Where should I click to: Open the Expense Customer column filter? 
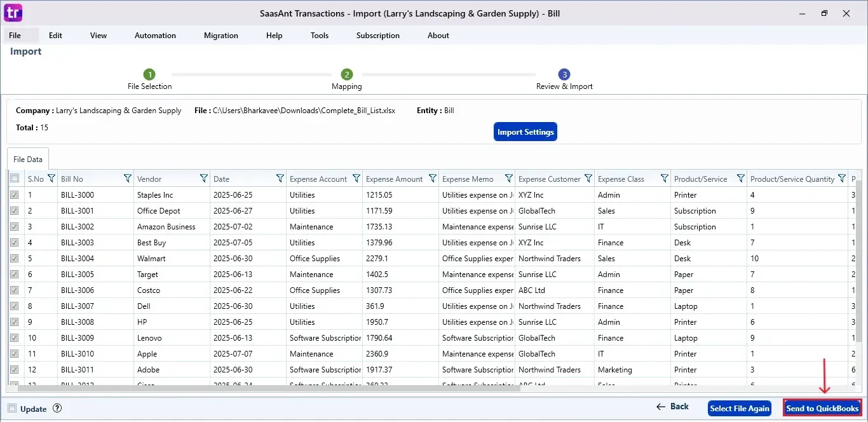pos(588,179)
